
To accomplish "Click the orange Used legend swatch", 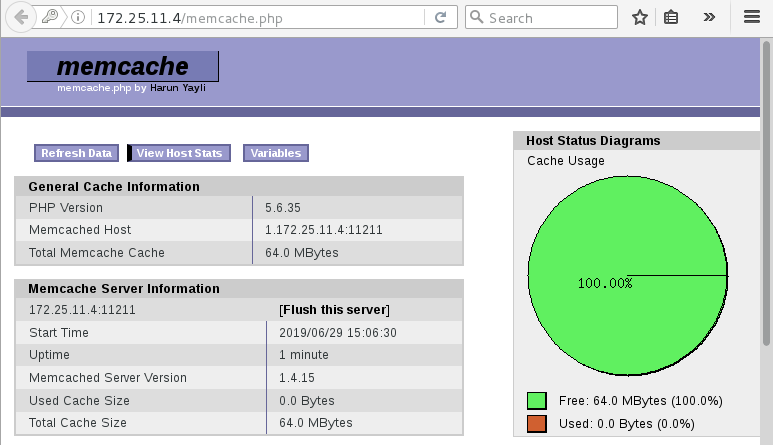I will [x=537, y=423].
